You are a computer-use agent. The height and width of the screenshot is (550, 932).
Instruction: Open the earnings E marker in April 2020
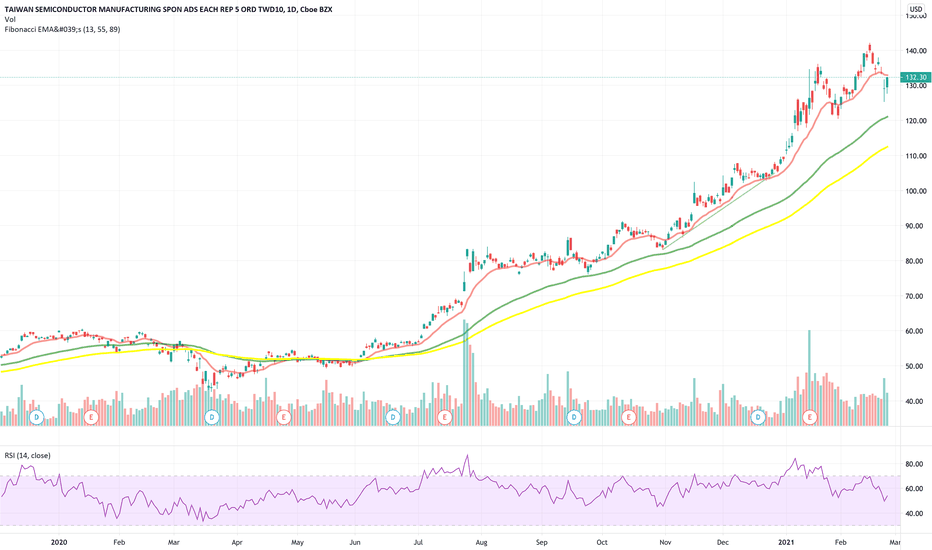pos(284,417)
